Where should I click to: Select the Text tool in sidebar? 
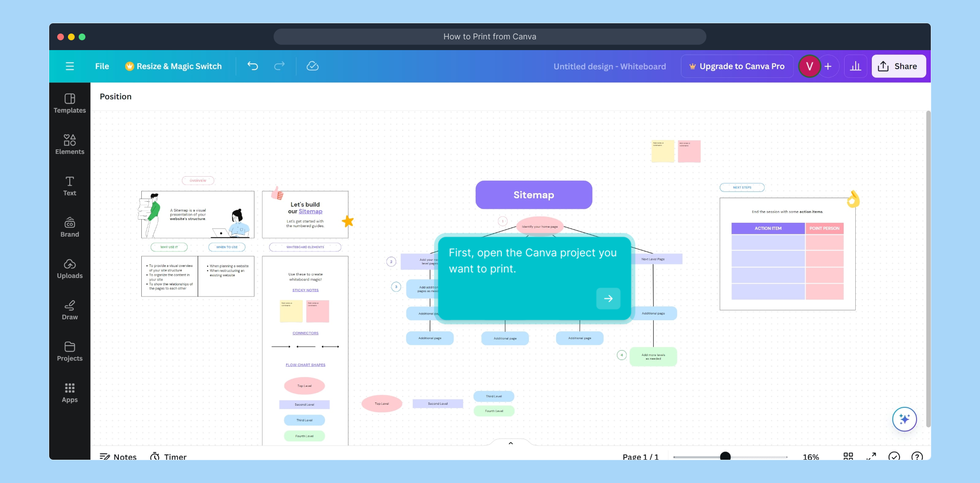point(70,186)
